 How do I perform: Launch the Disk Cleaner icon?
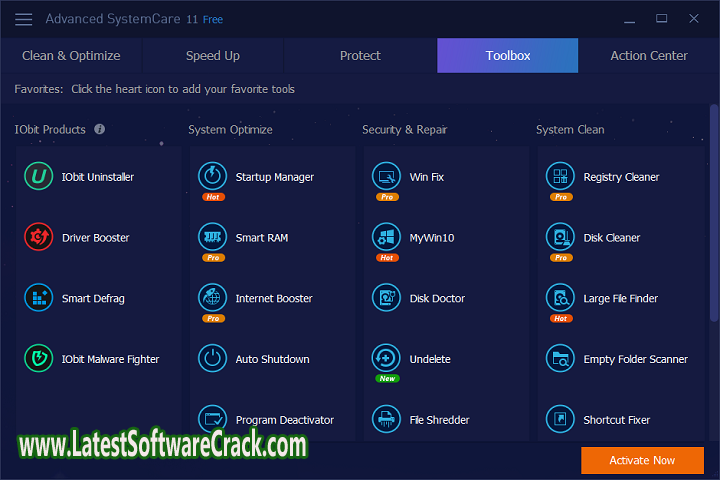pos(560,237)
